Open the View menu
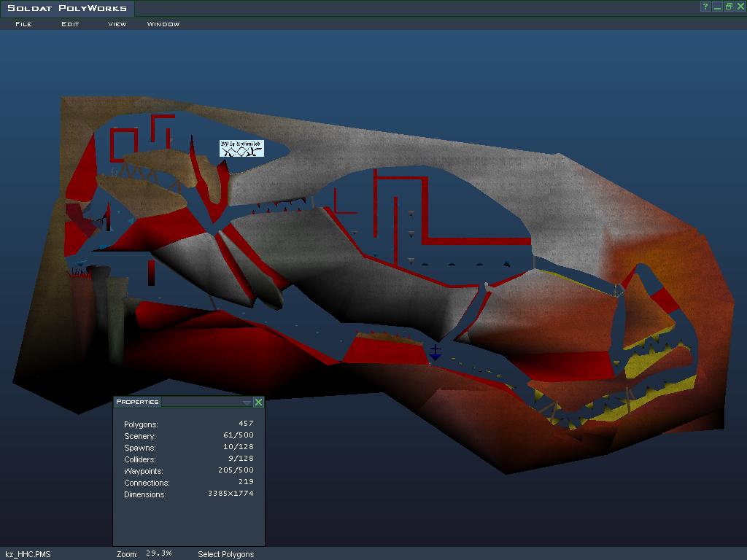 [x=117, y=24]
